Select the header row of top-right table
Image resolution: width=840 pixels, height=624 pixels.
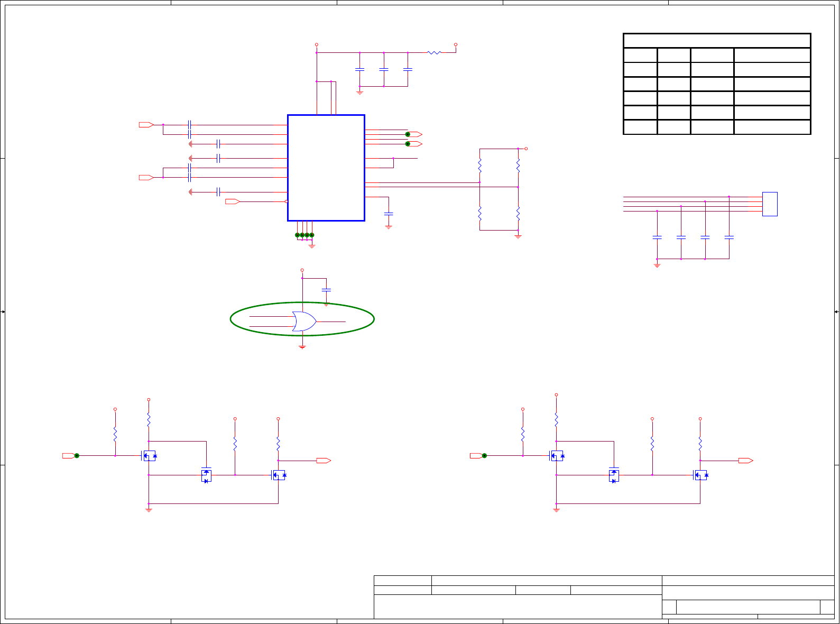tap(717, 41)
